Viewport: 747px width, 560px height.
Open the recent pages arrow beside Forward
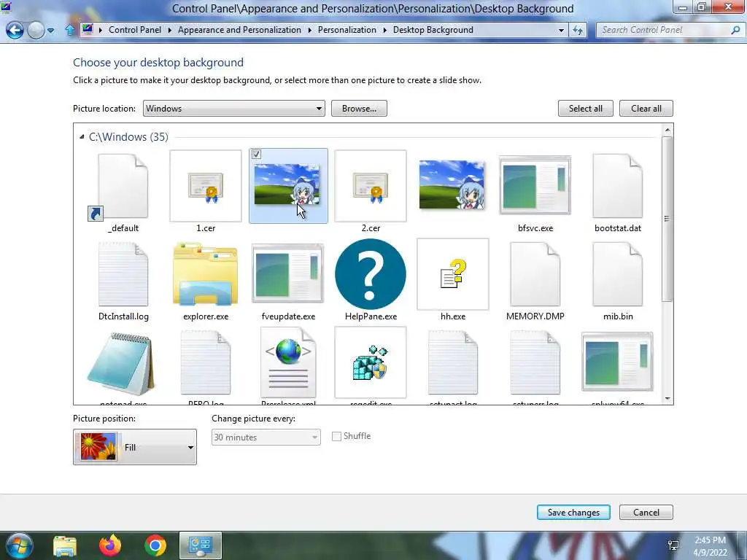[x=50, y=31]
